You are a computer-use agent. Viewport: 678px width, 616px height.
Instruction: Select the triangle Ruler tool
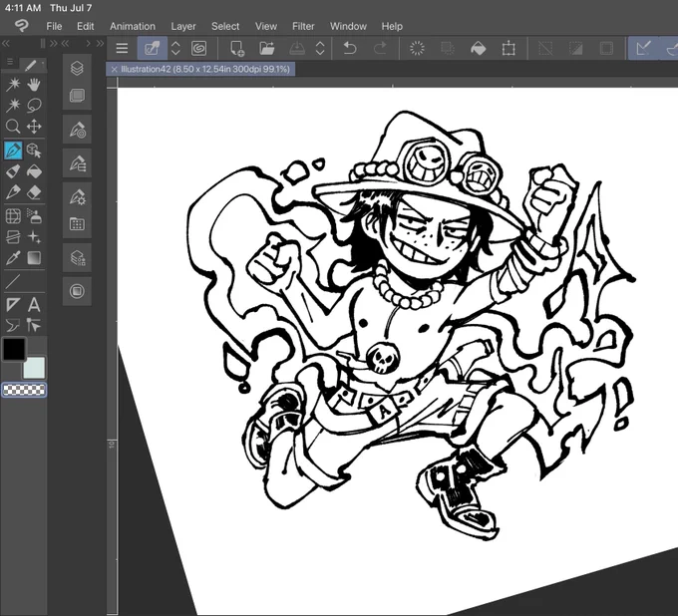pos(13,305)
